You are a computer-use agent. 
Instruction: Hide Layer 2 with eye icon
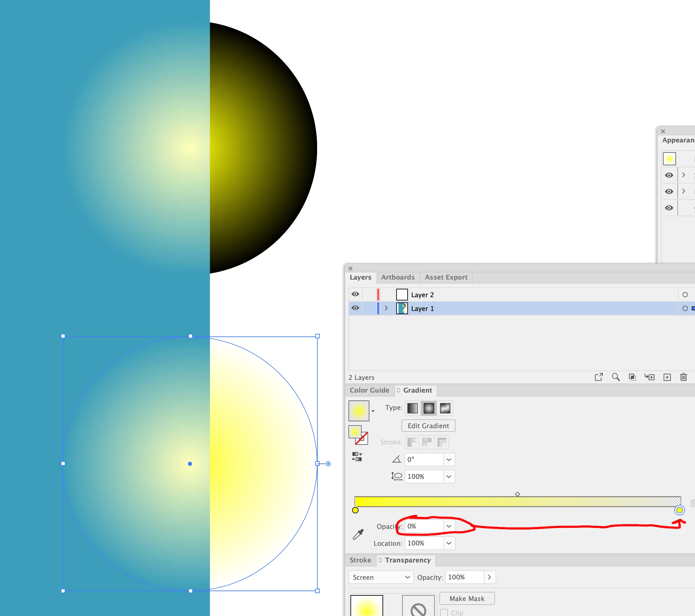pos(355,294)
